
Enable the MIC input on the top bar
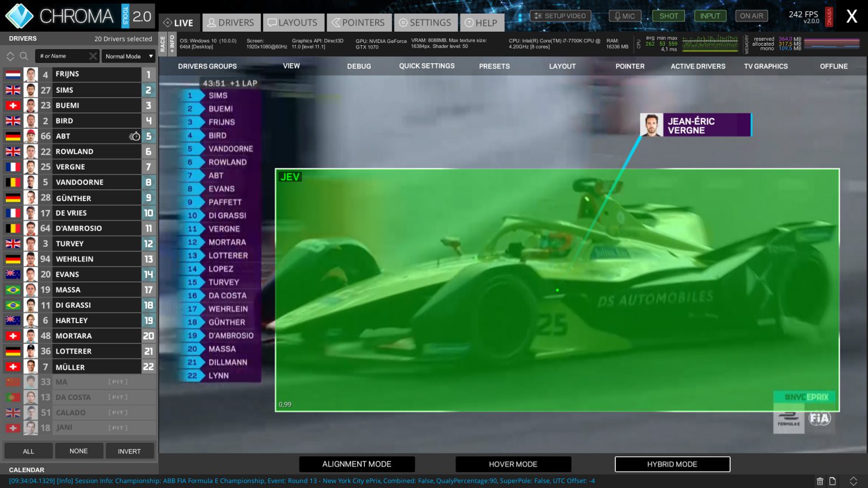(x=624, y=16)
